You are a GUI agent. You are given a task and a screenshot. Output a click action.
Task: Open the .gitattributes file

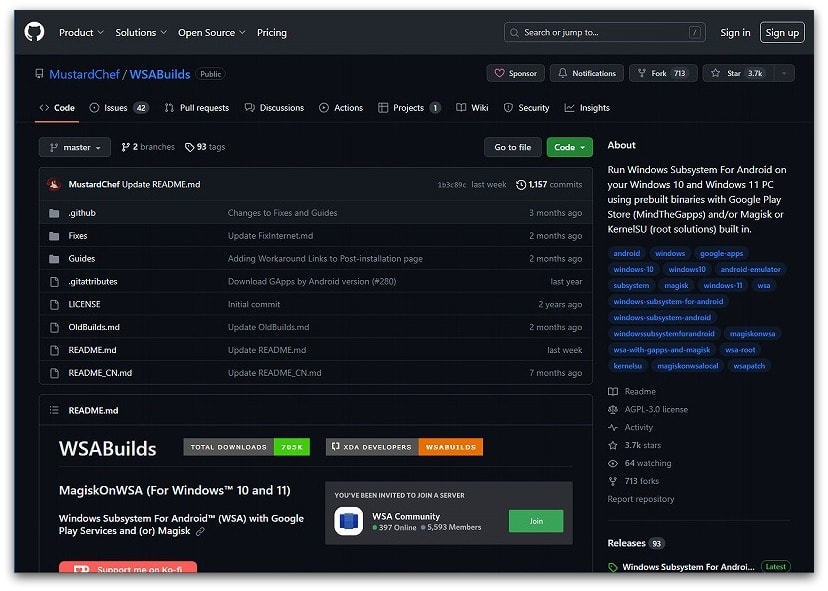92,282
